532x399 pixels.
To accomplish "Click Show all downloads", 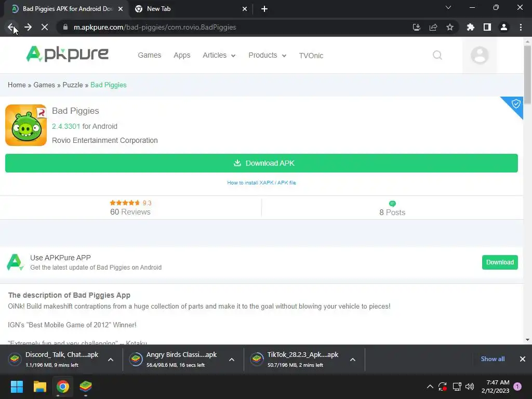I will point(493,359).
